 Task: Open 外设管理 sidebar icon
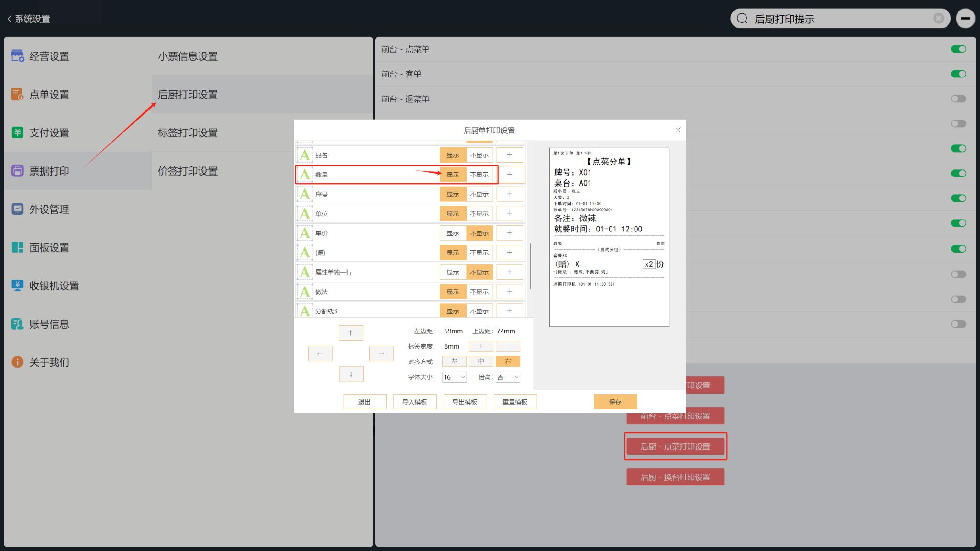[x=18, y=209]
